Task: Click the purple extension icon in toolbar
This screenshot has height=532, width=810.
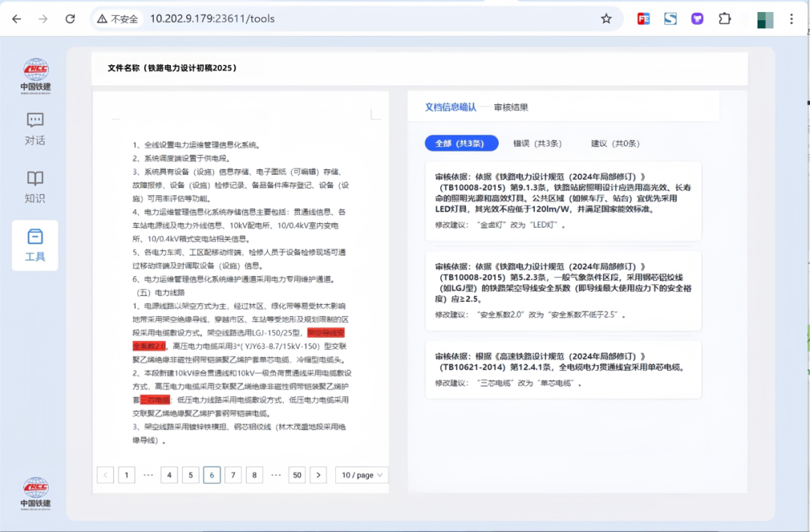Action: click(697, 19)
